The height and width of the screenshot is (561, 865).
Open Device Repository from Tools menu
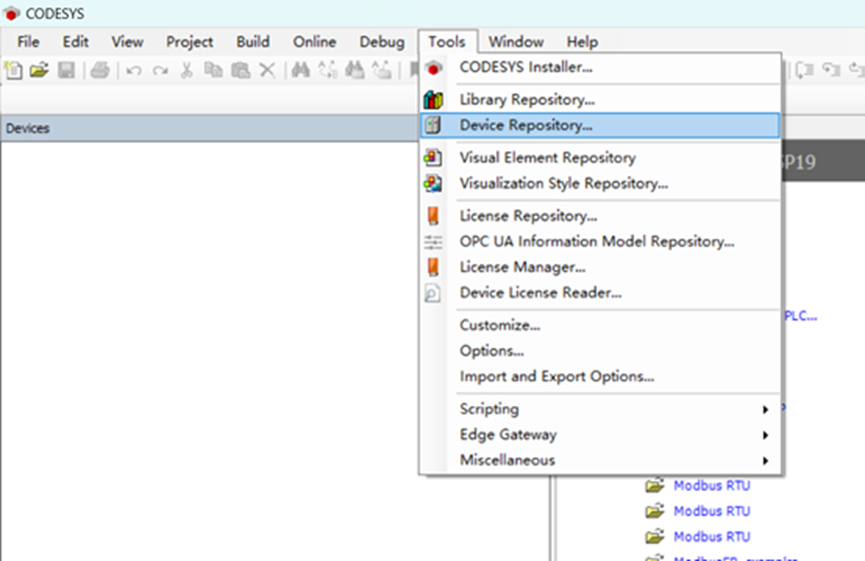coord(526,126)
